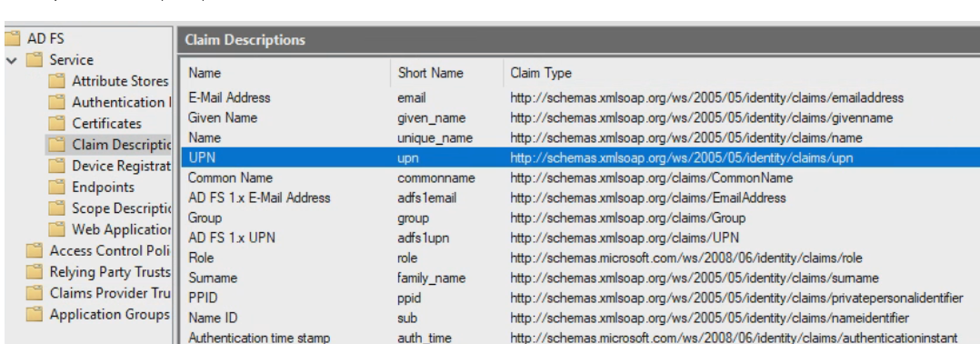The width and height of the screenshot is (980, 344).
Task: Select the Service node label
Action: click(x=71, y=60)
